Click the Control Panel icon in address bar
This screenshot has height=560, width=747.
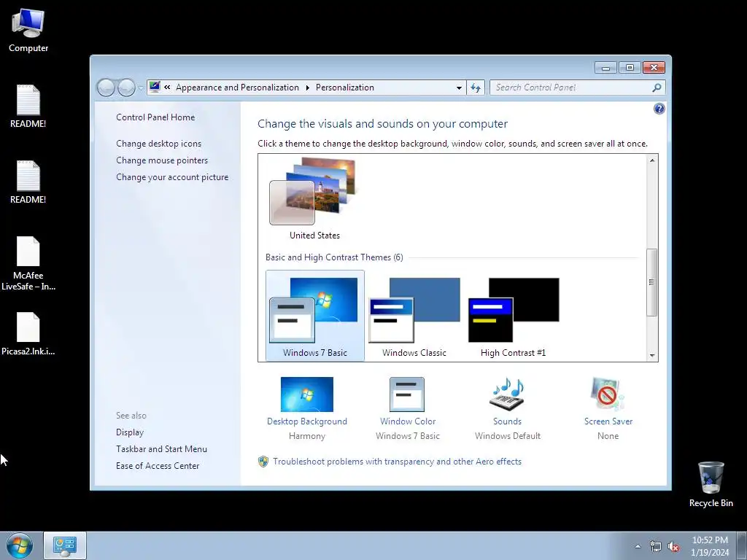click(155, 87)
